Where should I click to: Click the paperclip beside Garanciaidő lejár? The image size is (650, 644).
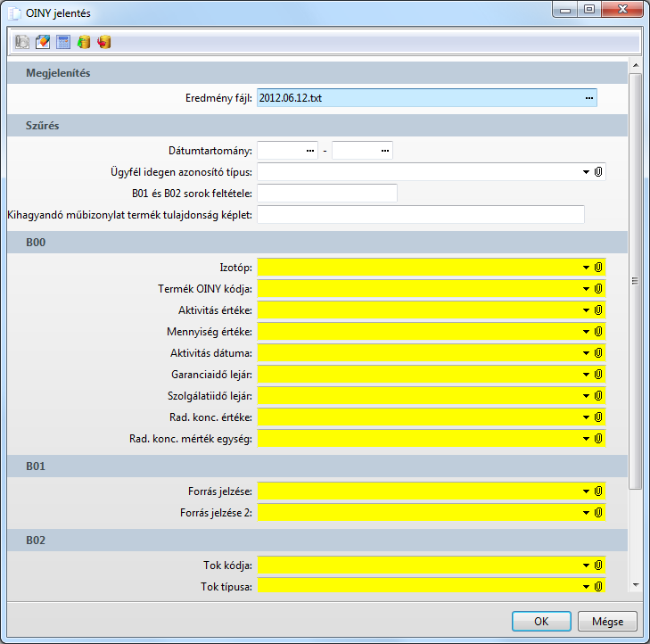[598, 374]
